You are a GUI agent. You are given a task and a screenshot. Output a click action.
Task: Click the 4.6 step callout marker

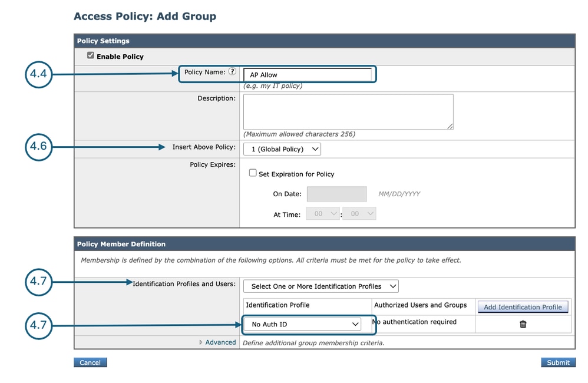pos(39,147)
